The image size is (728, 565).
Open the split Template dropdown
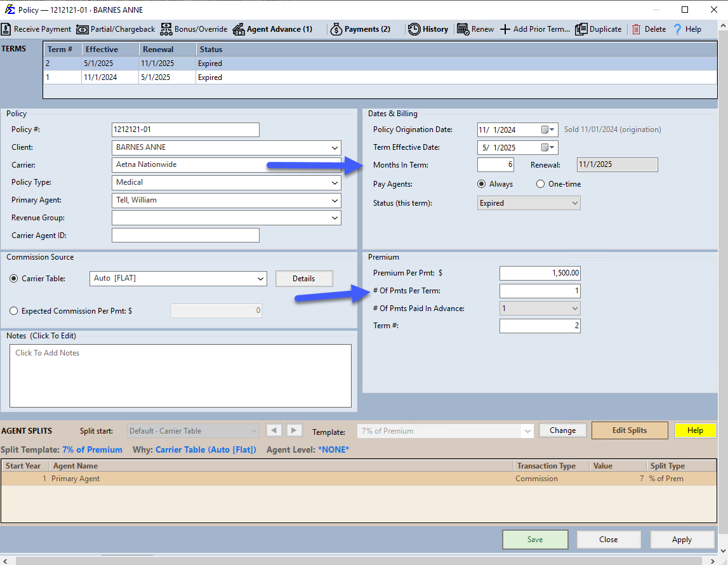[527, 431]
